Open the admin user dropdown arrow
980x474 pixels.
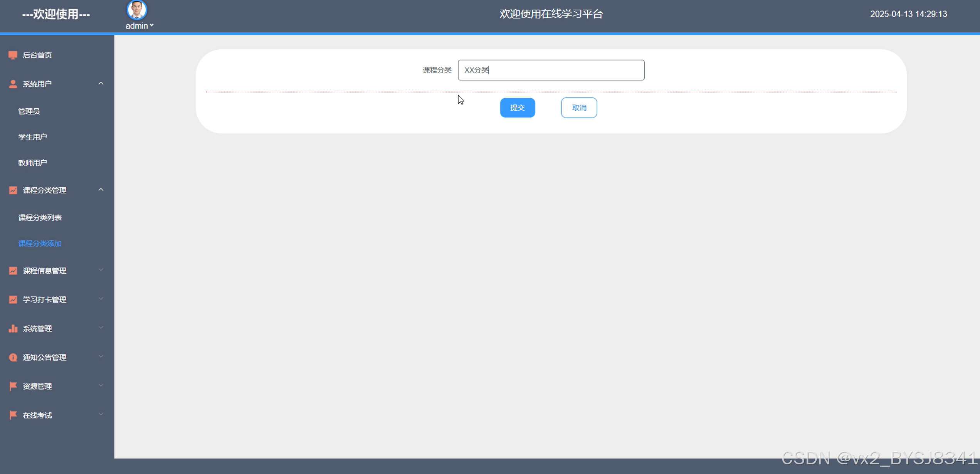pos(152,25)
